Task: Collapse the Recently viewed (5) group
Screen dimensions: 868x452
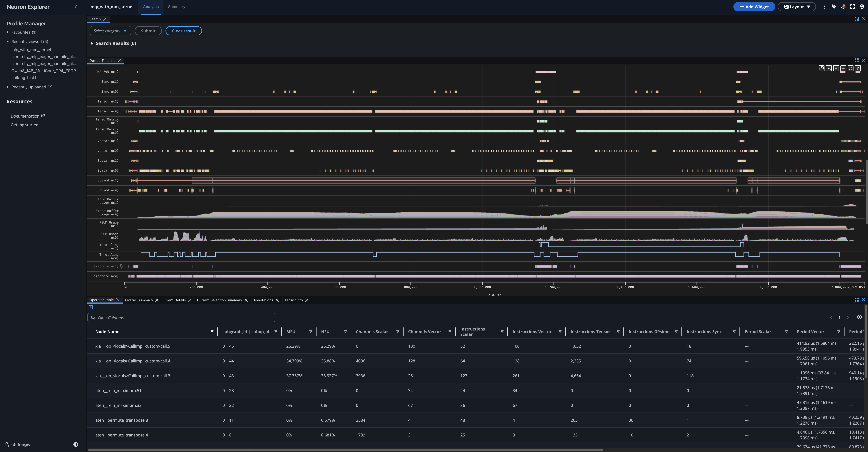Action: point(8,42)
